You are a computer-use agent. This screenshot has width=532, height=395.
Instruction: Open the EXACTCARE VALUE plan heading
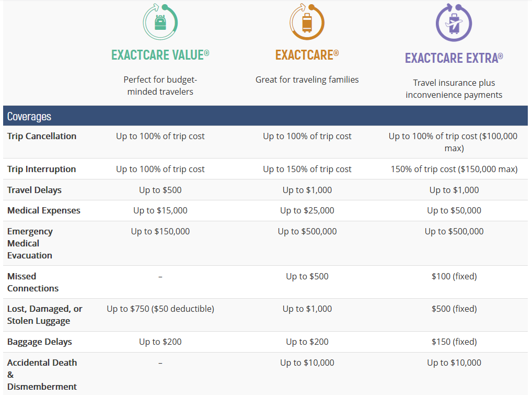[x=160, y=55]
